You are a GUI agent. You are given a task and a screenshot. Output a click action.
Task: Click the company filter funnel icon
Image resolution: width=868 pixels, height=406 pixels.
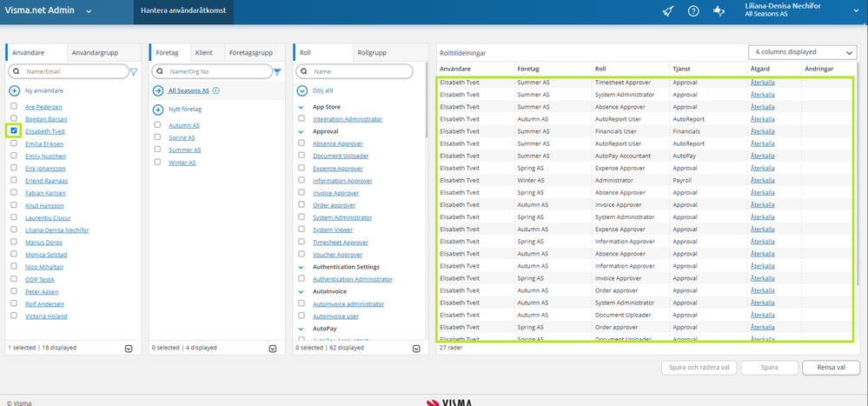pos(277,71)
